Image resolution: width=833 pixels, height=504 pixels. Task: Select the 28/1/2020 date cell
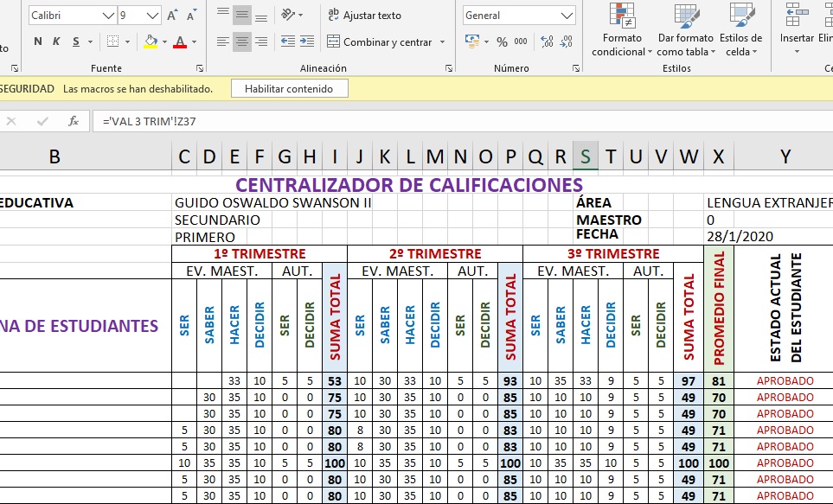tap(740, 236)
